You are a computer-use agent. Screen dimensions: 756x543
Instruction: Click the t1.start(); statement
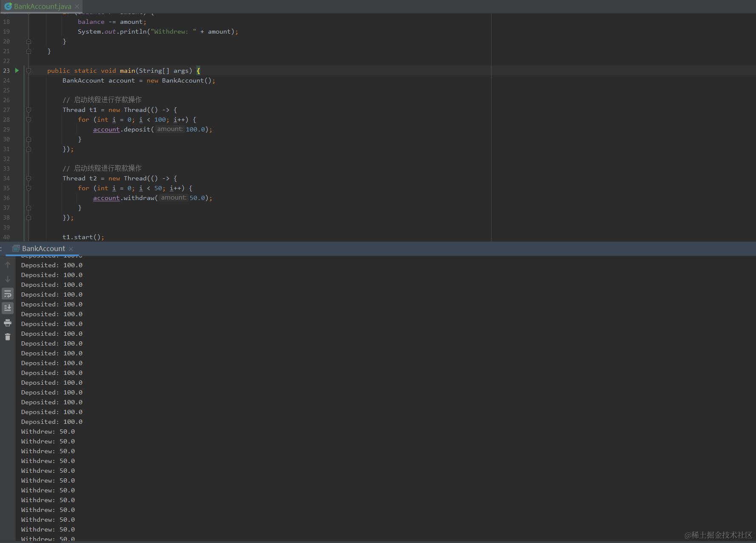click(x=83, y=237)
